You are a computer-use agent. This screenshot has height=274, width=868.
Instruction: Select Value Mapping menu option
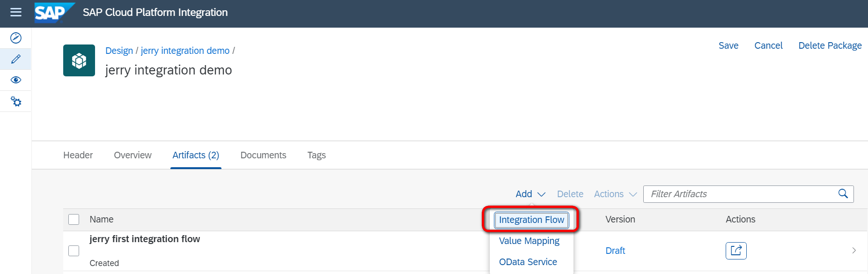tap(529, 241)
